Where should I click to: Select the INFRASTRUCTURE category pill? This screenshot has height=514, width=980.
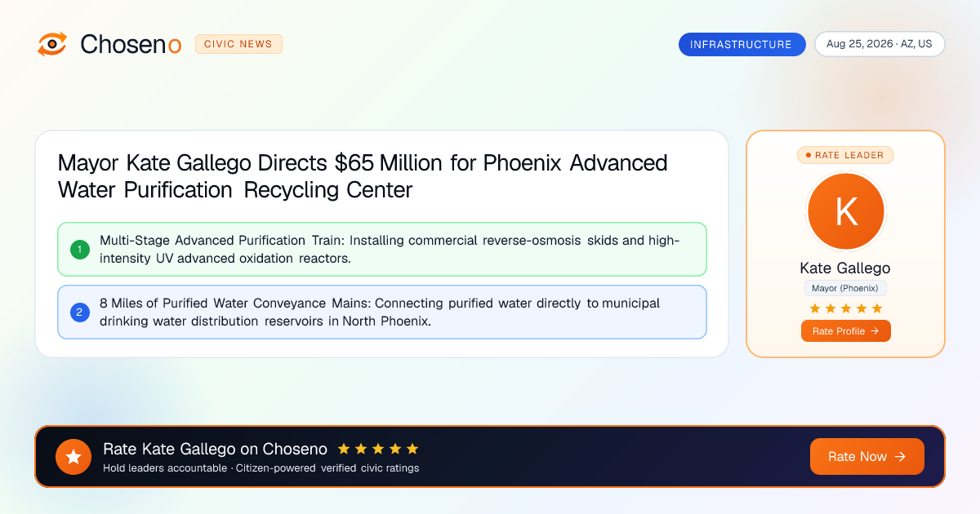(742, 44)
